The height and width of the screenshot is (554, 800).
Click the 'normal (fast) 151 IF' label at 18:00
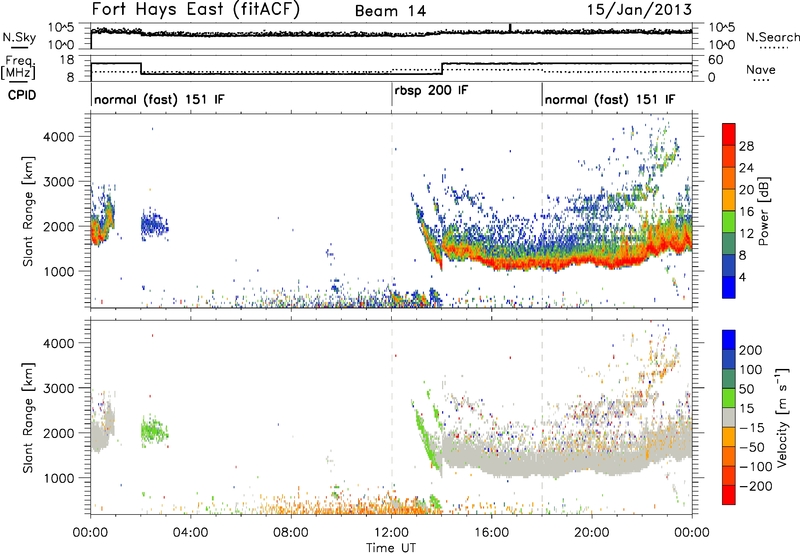coord(610,99)
